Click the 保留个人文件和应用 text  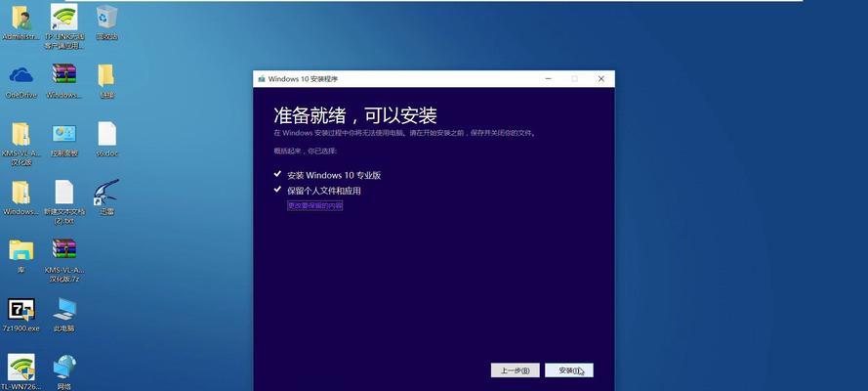(324, 191)
